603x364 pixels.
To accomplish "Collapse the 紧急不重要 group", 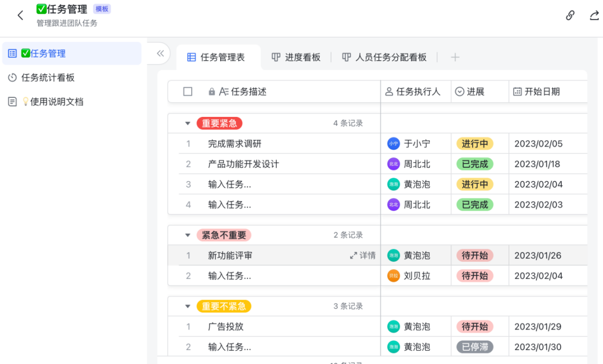I will tap(187, 235).
